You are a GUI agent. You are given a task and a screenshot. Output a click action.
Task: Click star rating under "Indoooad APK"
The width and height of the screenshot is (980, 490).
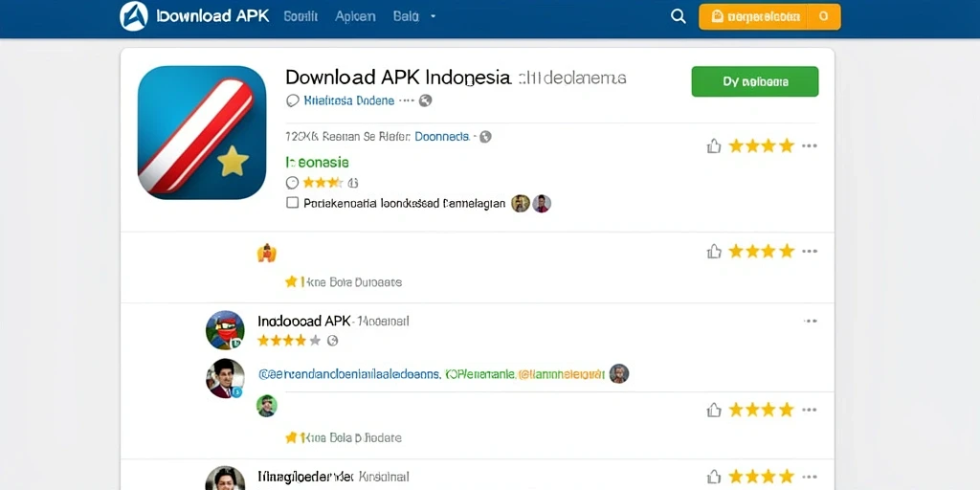coord(289,341)
